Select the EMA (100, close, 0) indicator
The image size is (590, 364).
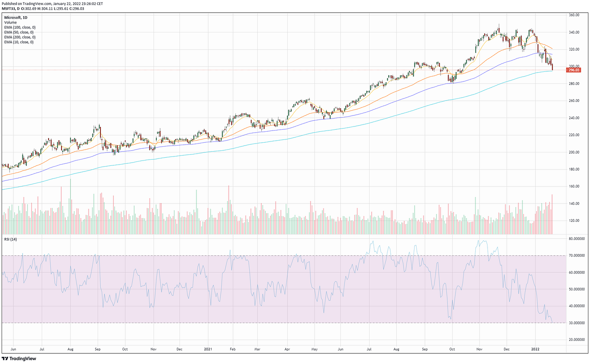[19, 27]
